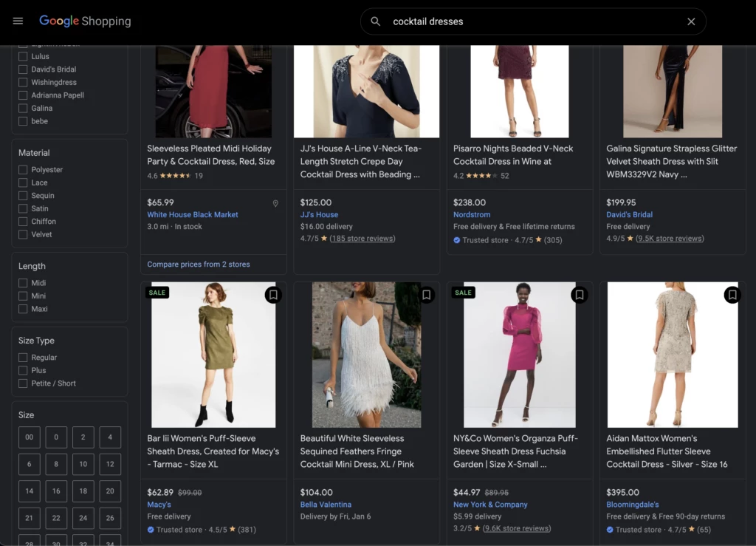Open Pisarro Nights Beaded V-Neck dress title
Screen dimensions: 756x546
pyautogui.click(x=513, y=155)
